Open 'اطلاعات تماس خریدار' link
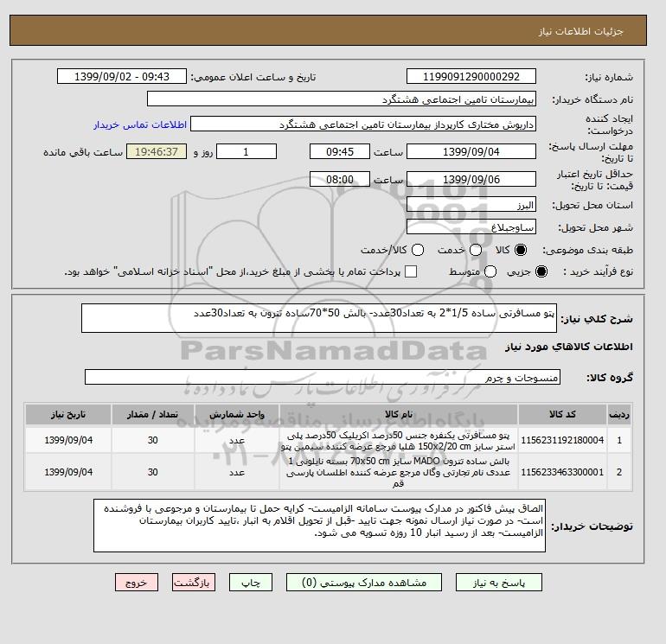666x644 pixels. pos(140,124)
